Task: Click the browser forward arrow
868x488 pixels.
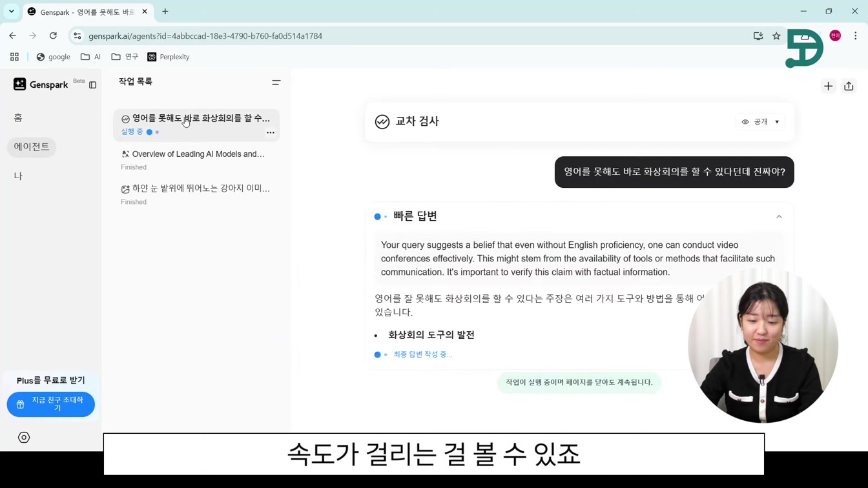Action: pos(33,36)
